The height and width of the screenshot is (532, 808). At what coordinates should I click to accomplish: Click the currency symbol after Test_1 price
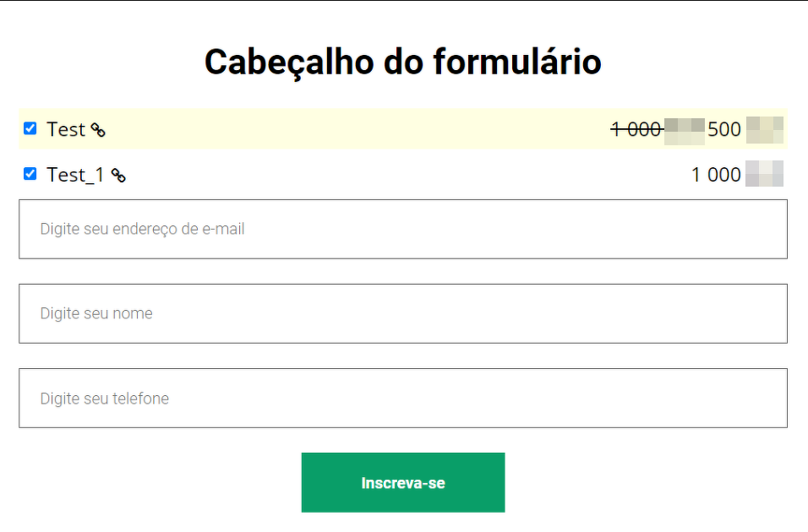point(765,174)
